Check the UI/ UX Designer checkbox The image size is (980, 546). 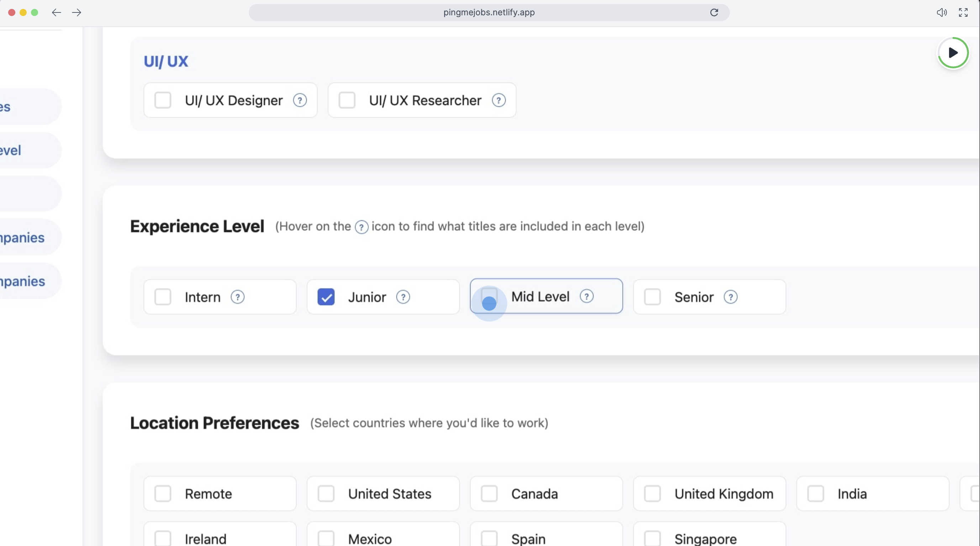(163, 100)
